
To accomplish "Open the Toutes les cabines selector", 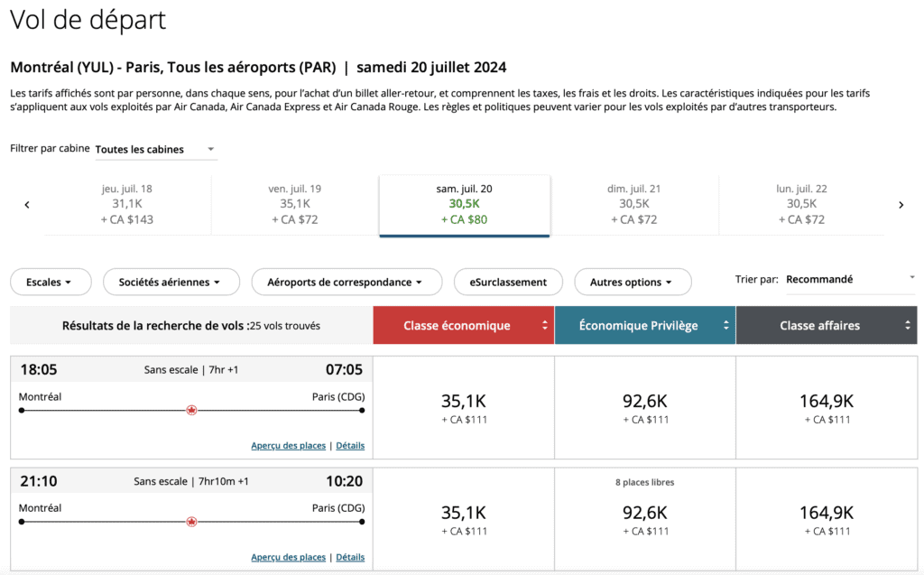I will click(155, 150).
